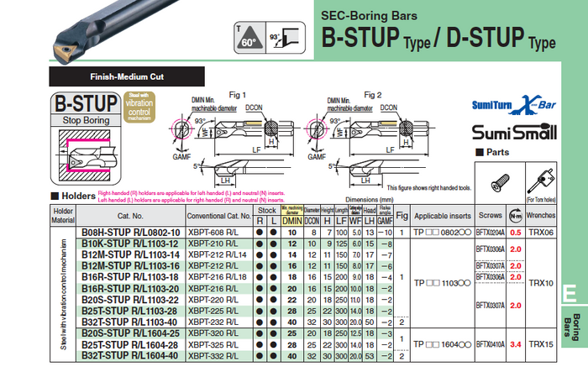This screenshot has height=372, width=588.
Task: Click the Torx wrench icon
Action: point(541,182)
